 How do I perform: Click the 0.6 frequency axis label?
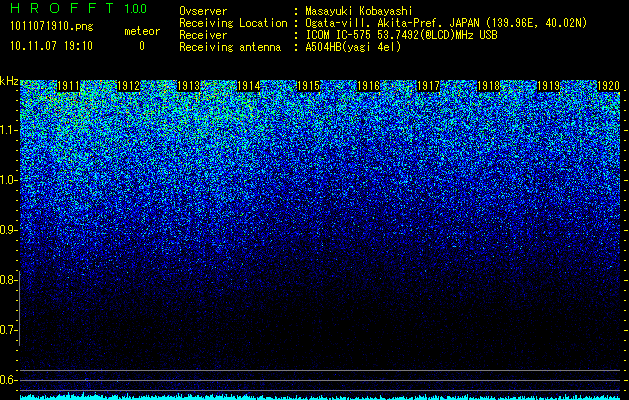pos(8,380)
